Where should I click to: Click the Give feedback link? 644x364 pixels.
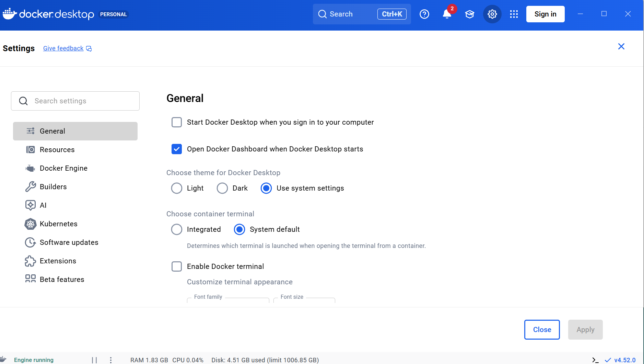[63, 48]
